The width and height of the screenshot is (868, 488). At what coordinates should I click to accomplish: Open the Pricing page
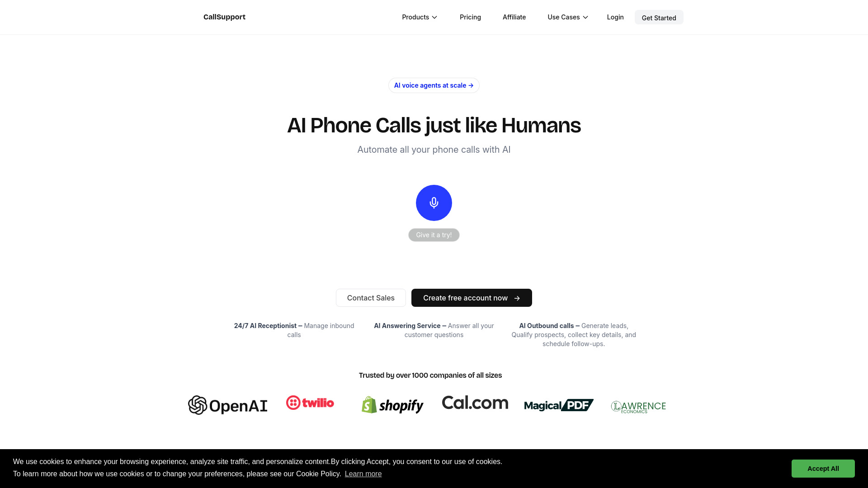tap(470, 17)
